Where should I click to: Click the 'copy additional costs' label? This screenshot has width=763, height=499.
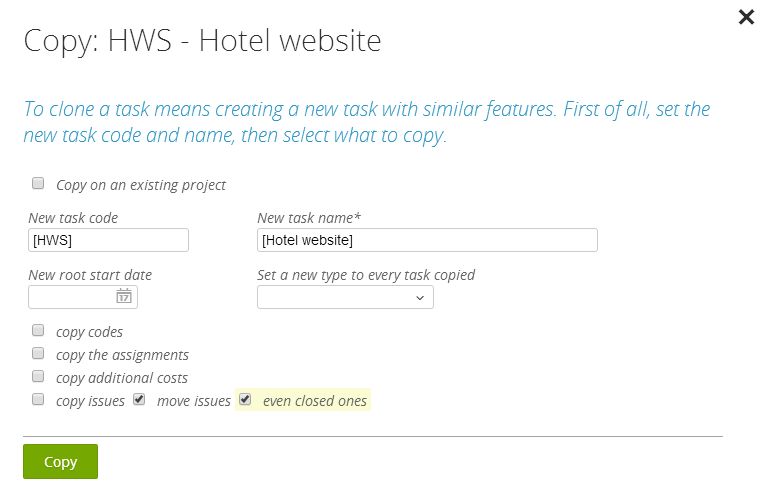[x=122, y=378]
